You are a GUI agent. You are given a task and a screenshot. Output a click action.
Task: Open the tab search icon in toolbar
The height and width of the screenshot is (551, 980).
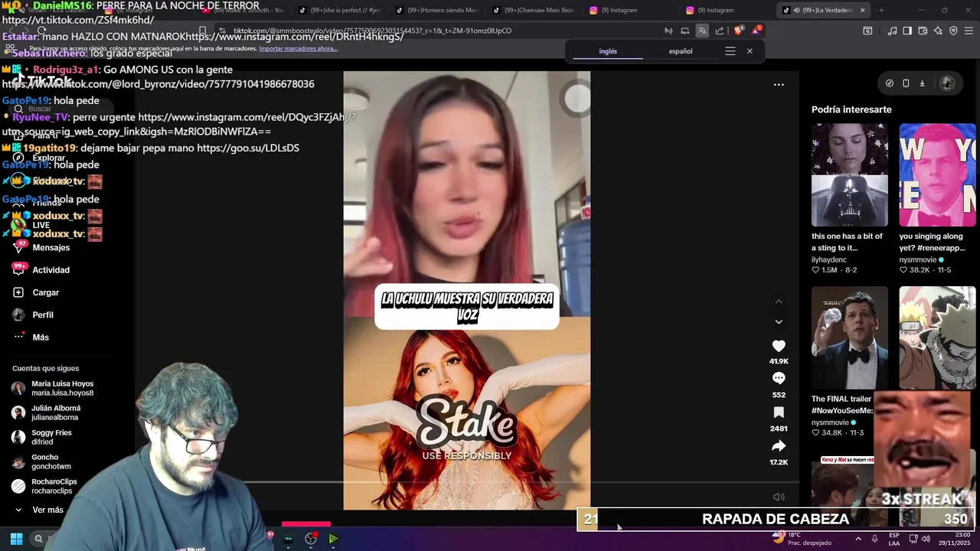pos(867,31)
